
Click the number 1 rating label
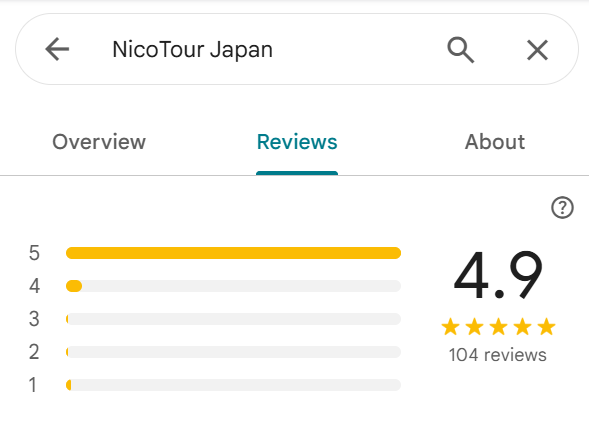[x=33, y=385]
